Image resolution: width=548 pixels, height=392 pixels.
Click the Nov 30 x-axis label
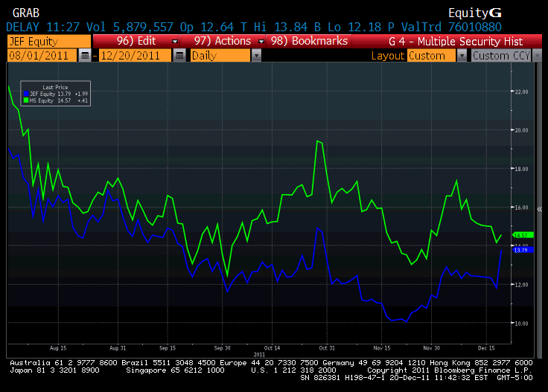tap(432, 348)
